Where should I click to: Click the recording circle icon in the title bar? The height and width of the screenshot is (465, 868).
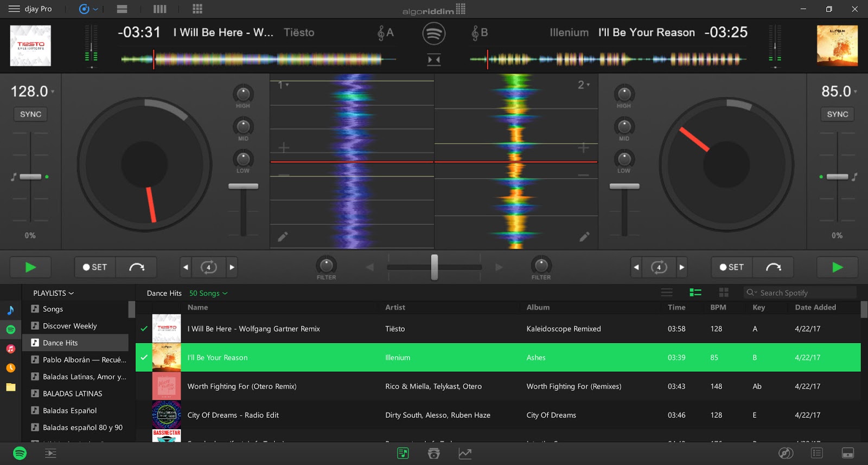click(84, 9)
